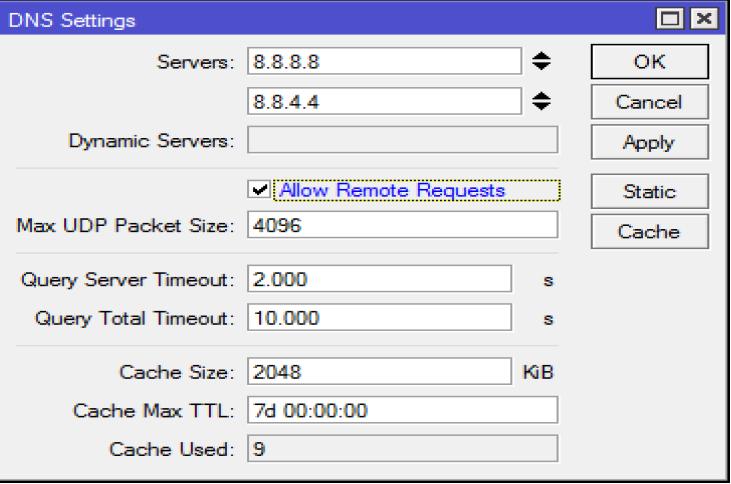731x484 pixels.
Task: Click the Dynamic Servers field
Action: [401, 141]
